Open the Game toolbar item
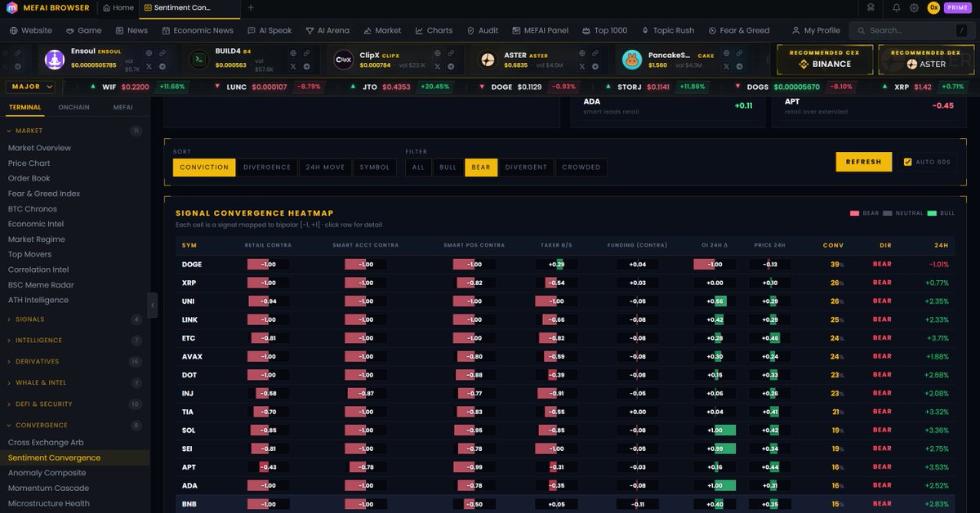Screen dimensions: 980x513 tap(83, 30)
